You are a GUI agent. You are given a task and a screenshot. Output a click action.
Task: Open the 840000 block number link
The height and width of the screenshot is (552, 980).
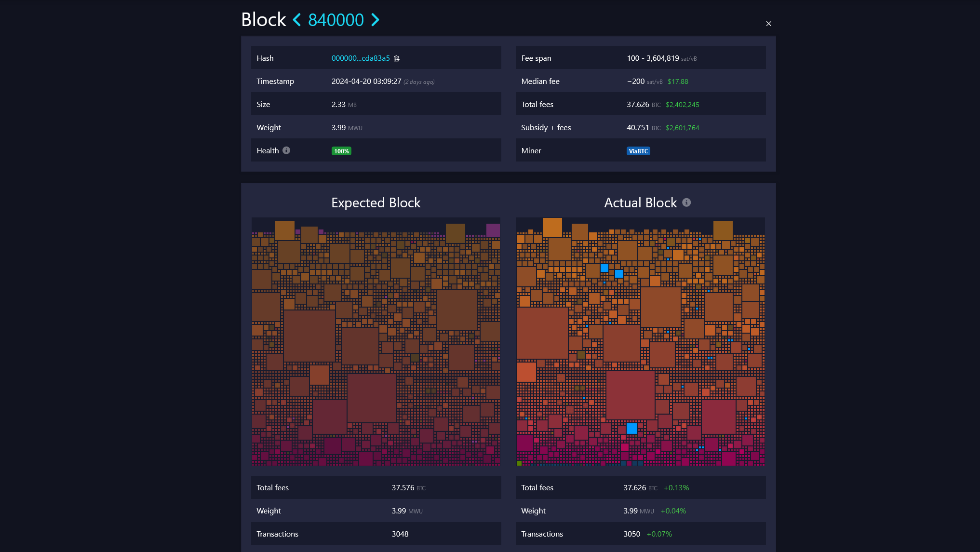(x=336, y=20)
